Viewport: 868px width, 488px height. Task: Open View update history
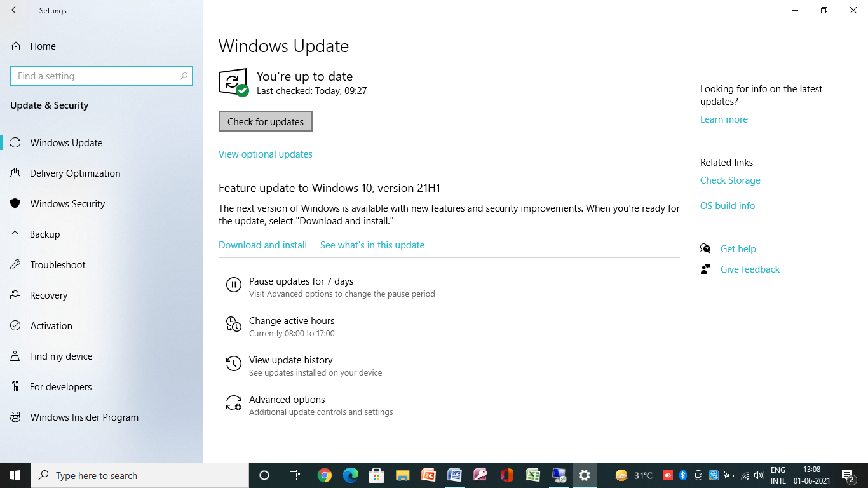pos(304,366)
